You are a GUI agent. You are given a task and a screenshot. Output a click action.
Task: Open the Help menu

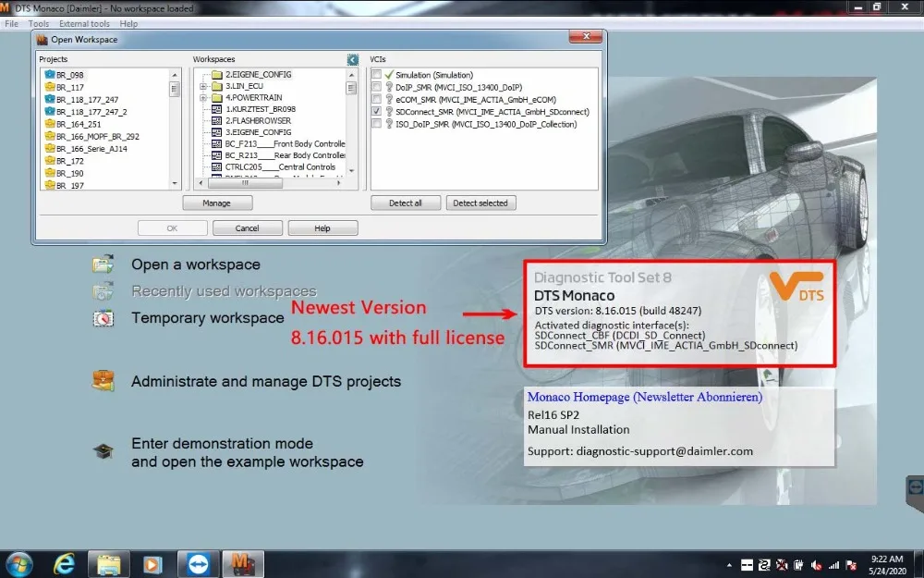coord(128,24)
